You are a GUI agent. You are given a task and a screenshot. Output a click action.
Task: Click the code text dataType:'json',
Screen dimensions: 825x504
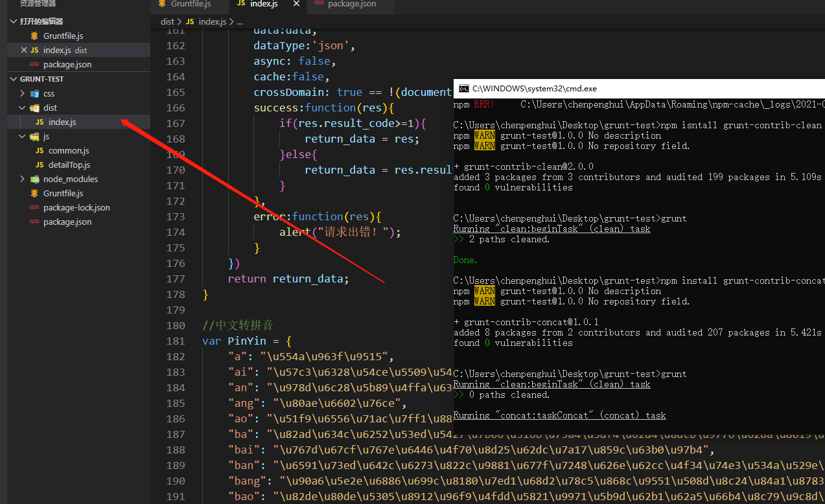point(305,45)
